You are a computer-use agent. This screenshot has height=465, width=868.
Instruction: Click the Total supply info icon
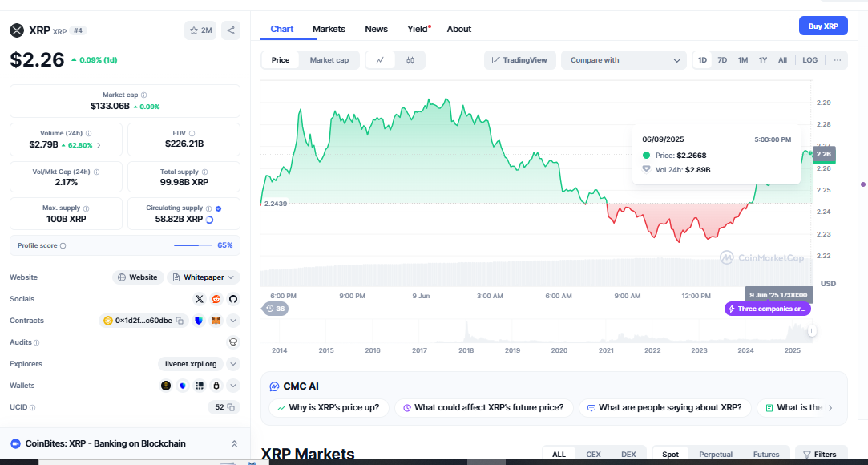[x=204, y=172]
